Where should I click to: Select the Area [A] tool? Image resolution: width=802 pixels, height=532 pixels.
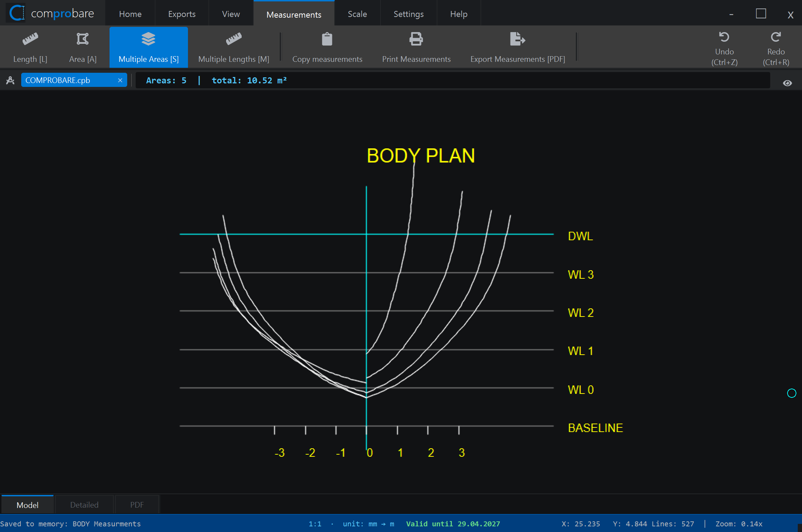[83, 48]
